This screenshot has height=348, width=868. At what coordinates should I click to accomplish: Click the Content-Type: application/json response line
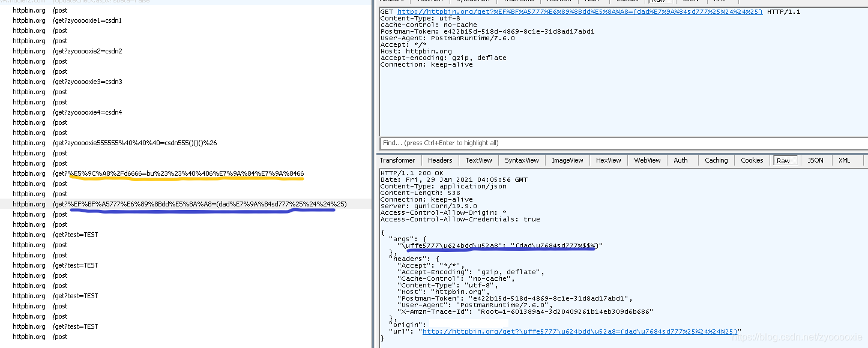pos(443,187)
